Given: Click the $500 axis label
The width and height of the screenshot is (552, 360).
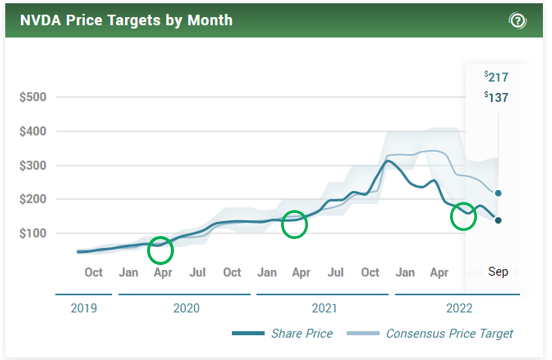Looking at the screenshot, I should [x=33, y=97].
